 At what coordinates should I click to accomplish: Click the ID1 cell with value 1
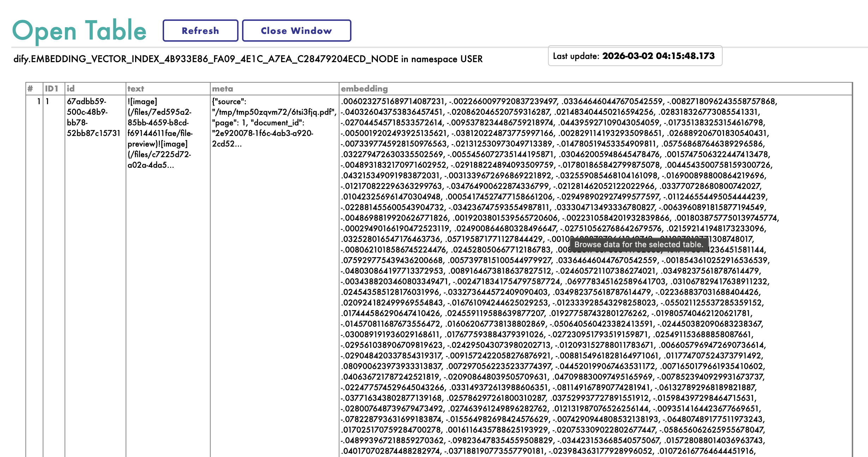click(x=47, y=102)
